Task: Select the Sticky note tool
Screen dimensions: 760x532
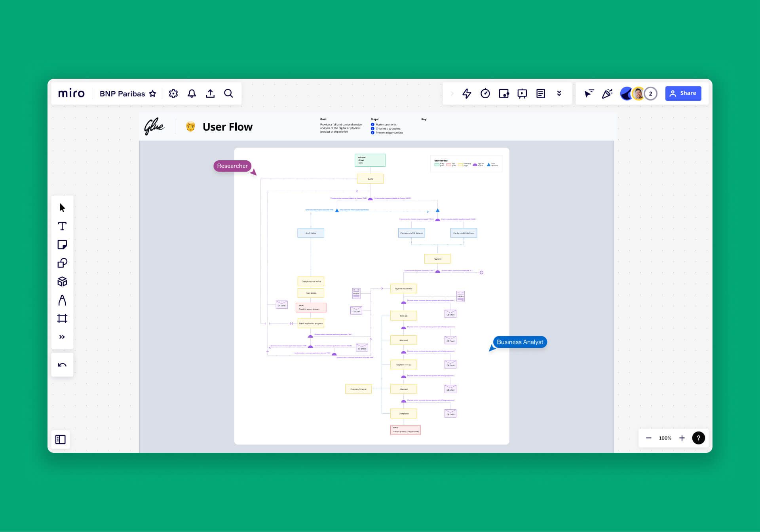Action: pos(62,245)
